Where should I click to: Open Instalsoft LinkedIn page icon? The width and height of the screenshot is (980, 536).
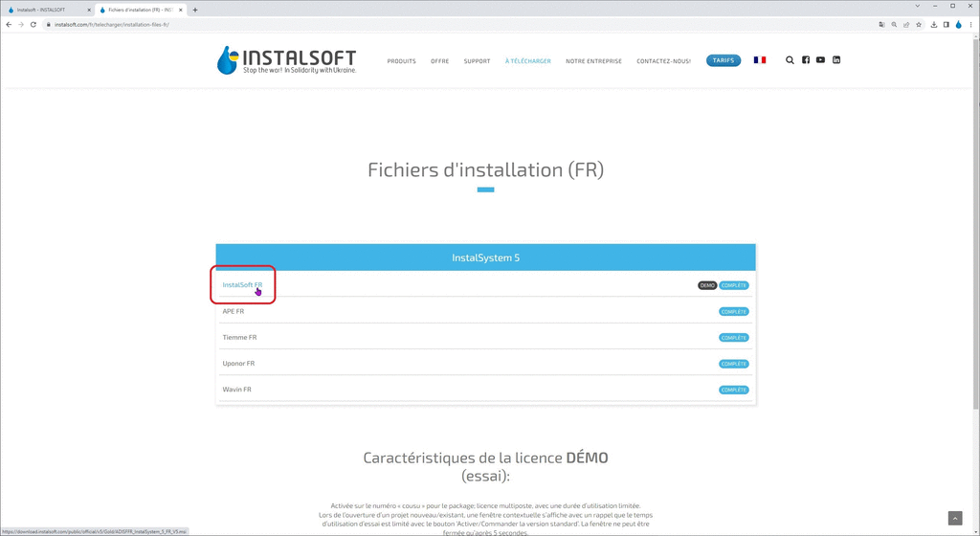coord(836,60)
